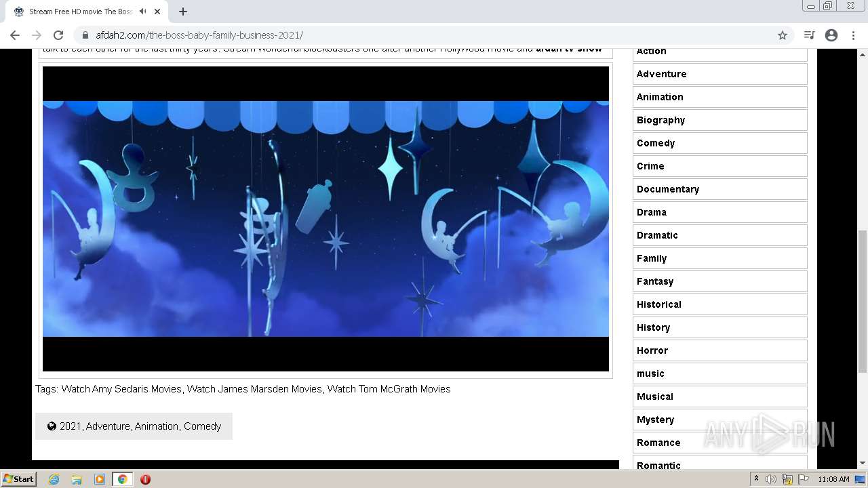
Task: Open the Comedy genre in sidebar
Action: click(x=719, y=143)
